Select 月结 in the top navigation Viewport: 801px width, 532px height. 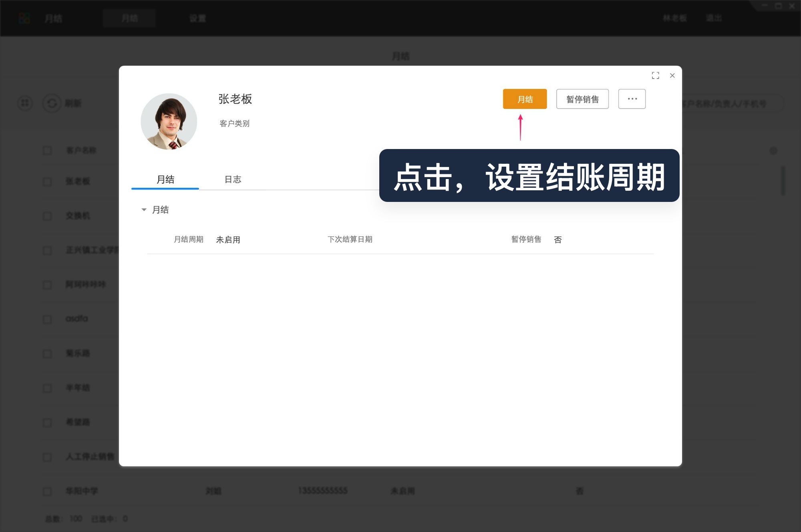pyautogui.click(x=129, y=18)
